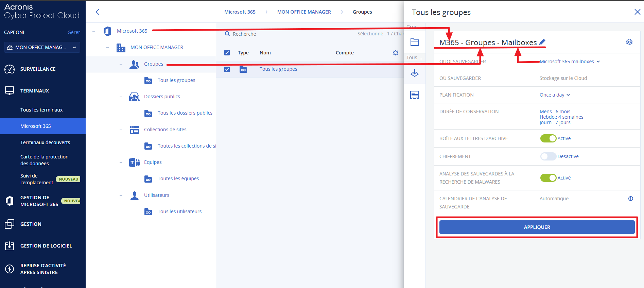
Task: Collapse the Utilisateurs tree node
Action: click(x=121, y=196)
